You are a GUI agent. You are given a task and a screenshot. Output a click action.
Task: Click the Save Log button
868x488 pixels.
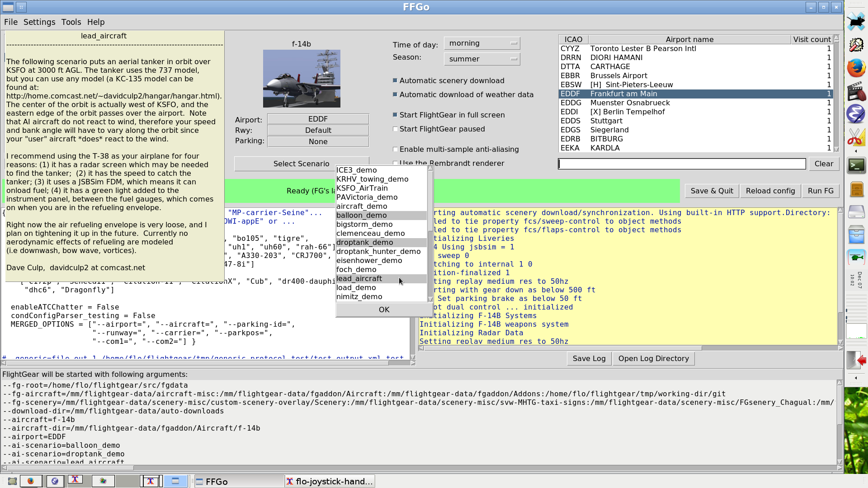coord(589,358)
